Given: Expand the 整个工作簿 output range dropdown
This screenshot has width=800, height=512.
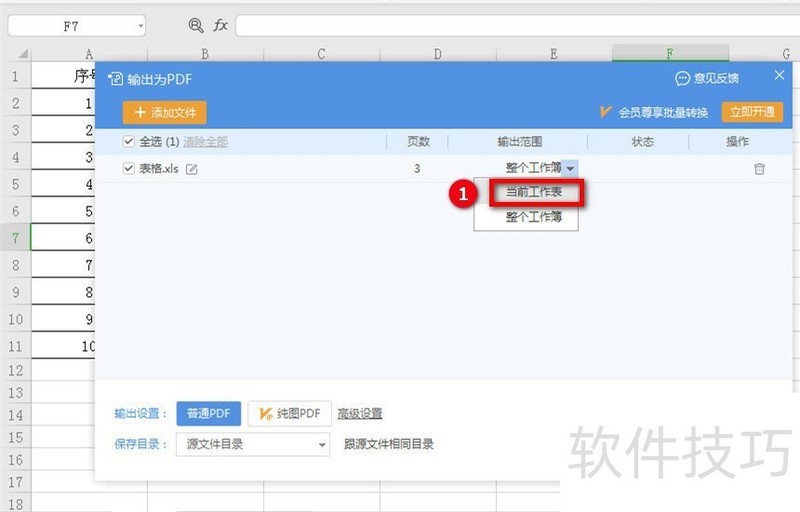Looking at the screenshot, I should tap(570, 168).
